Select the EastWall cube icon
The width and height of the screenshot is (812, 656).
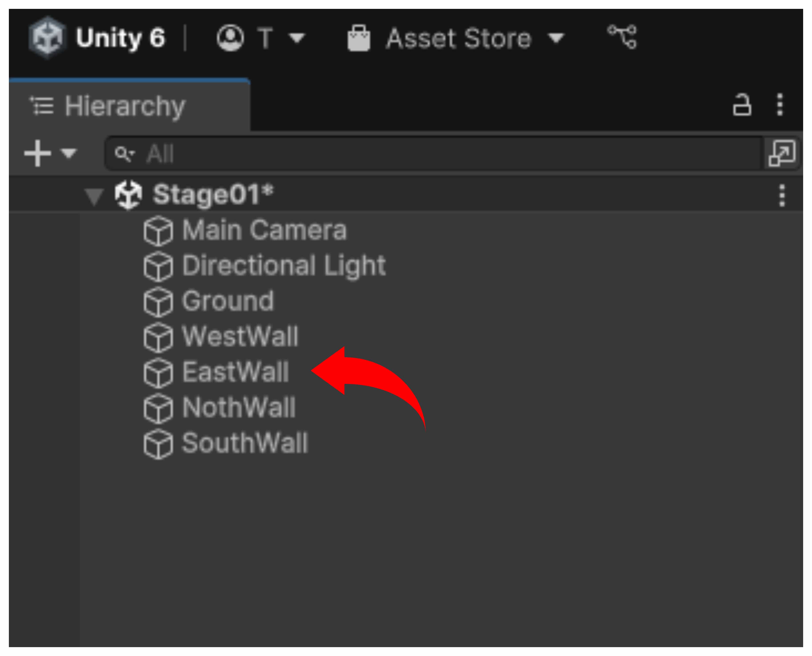tap(158, 373)
